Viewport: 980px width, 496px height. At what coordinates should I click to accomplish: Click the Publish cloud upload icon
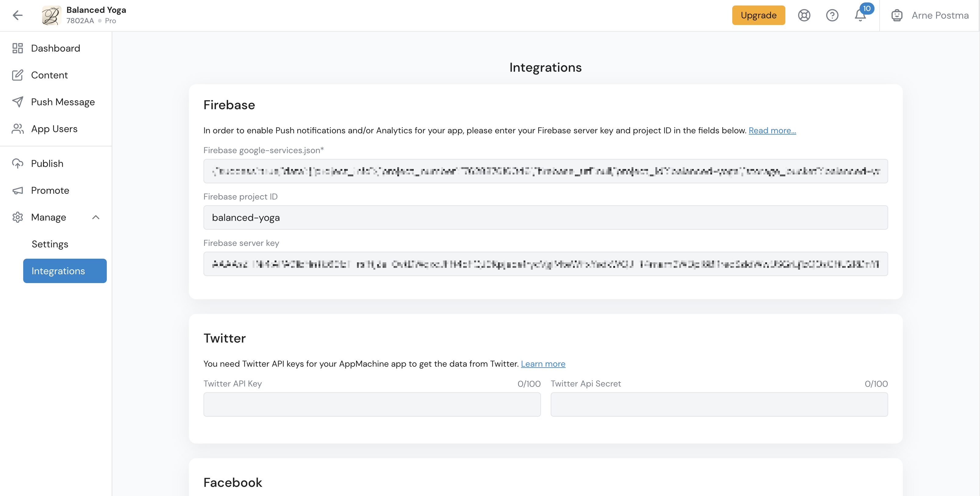coord(17,164)
